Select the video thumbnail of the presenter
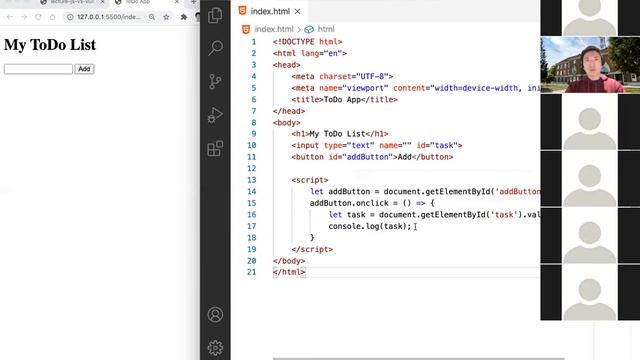This screenshot has width=640, height=360. tap(590, 65)
